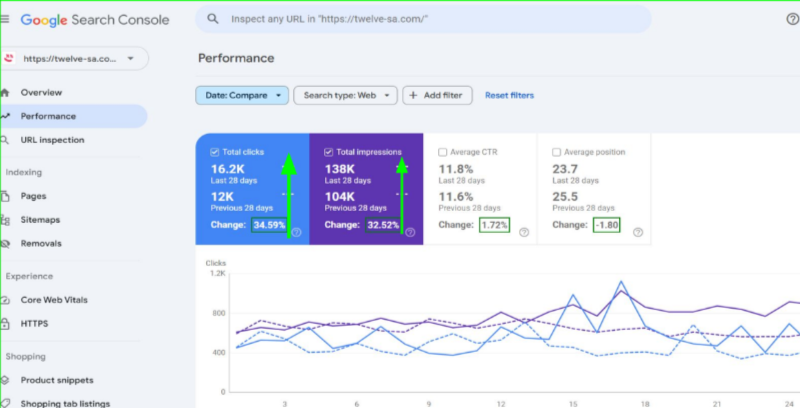800x408 pixels.
Task: Click the Experience section header
Action: point(29,276)
